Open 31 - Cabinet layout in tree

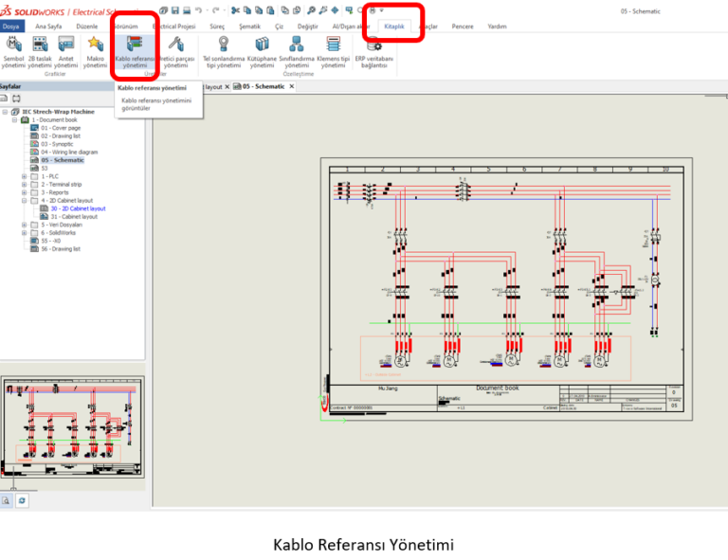pos(74,217)
